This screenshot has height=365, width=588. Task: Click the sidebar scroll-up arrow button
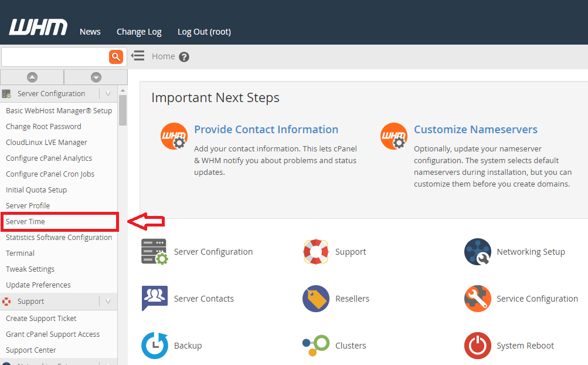tap(32, 77)
